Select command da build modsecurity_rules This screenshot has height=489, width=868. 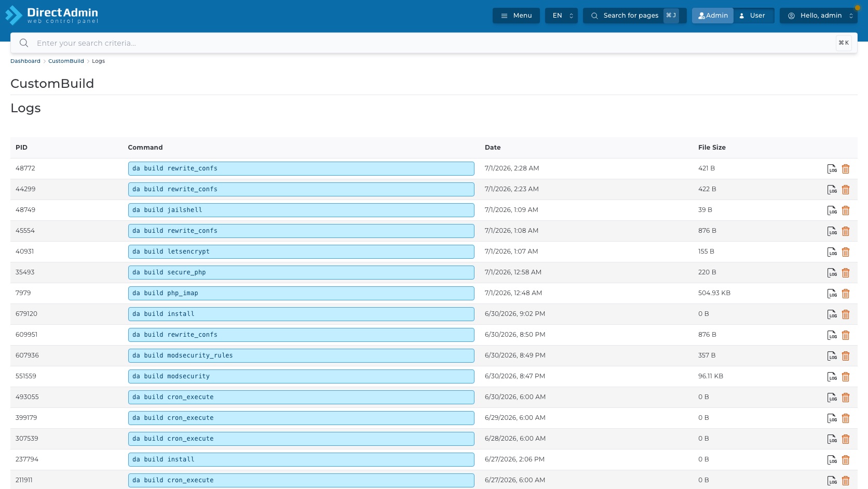tap(301, 355)
